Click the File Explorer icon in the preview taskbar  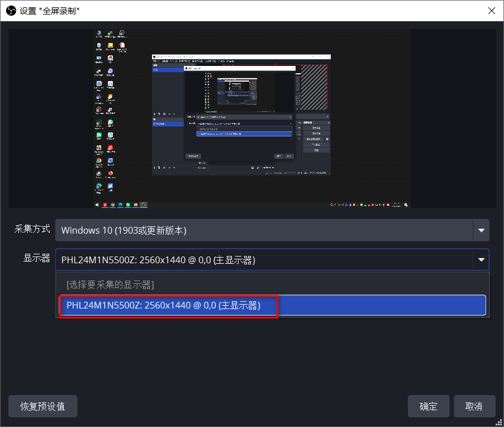(x=135, y=205)
